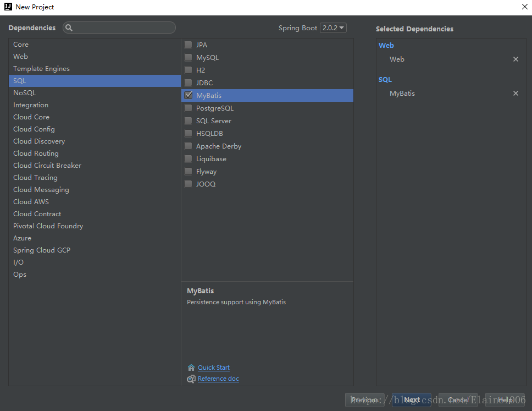Tick the Liquibase checkbox
532x411 pixels.
(189, 158)
